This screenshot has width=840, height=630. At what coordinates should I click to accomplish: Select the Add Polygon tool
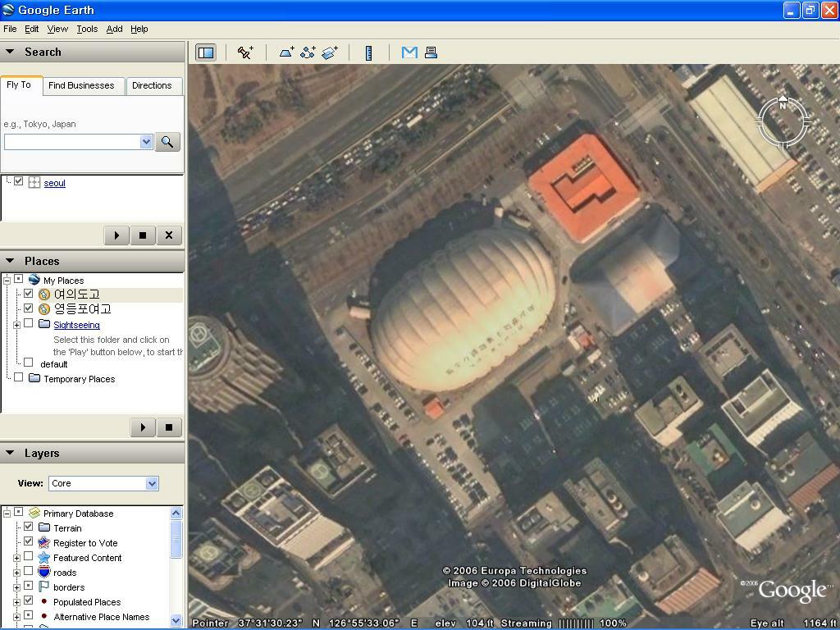(x=286, y=52)
